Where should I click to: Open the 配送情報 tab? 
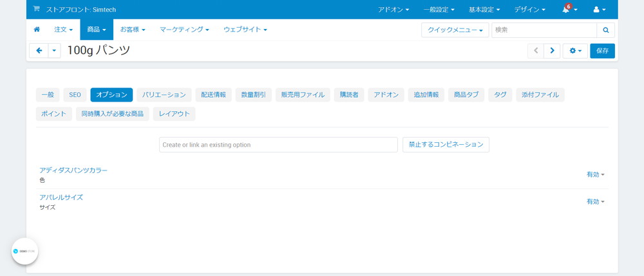click(214, 95)
